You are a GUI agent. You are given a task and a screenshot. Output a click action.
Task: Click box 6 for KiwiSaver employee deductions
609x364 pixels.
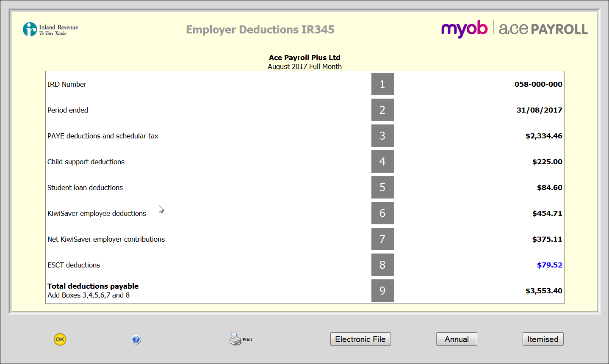[382, 213]
